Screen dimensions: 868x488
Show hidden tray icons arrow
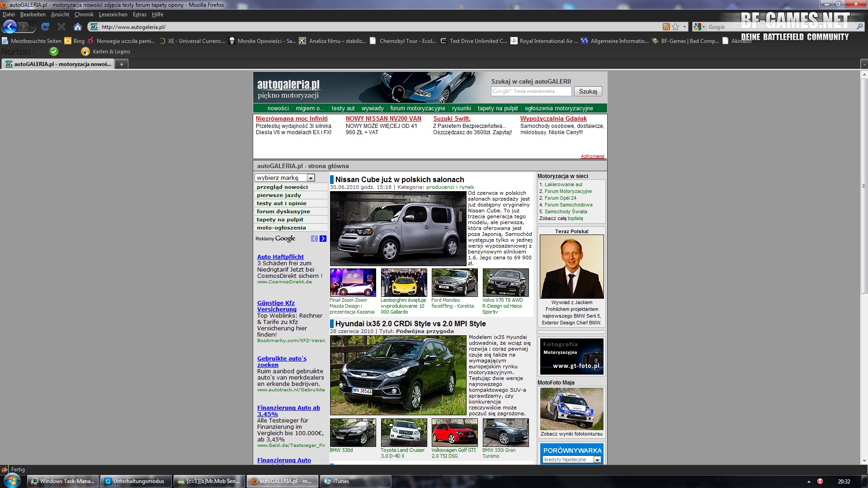click(809, 481)
